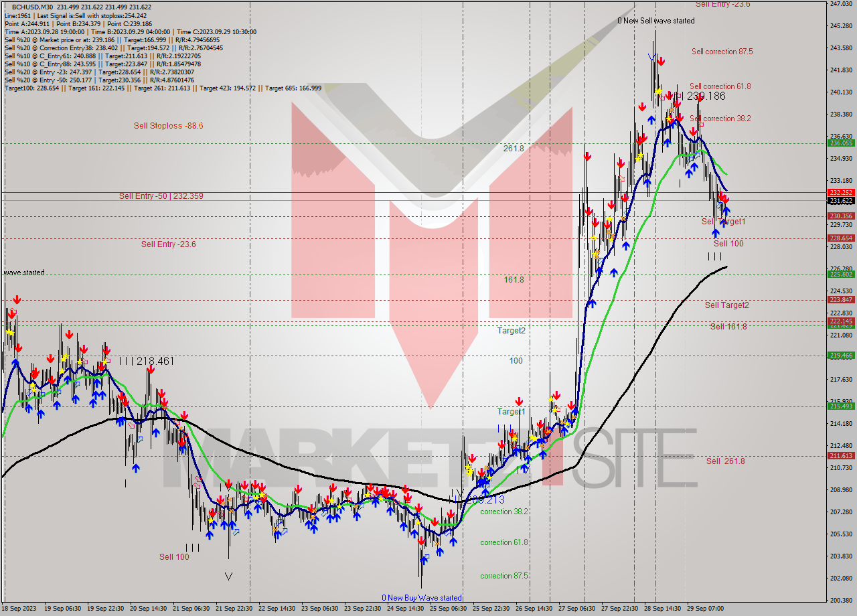Click the black 231.622 current price tag
Screen dimensions: 857x616
(841, 200)
